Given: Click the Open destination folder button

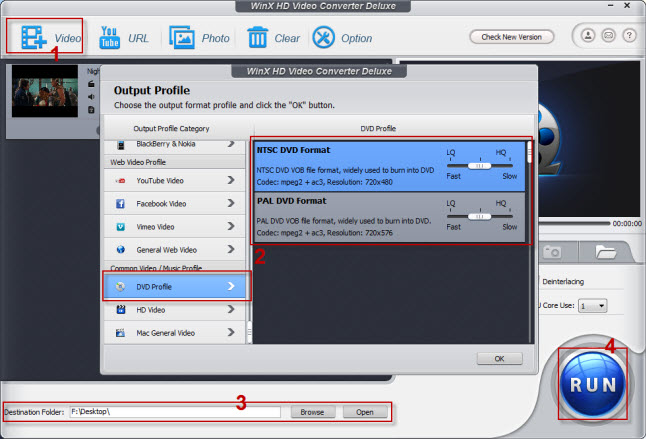Looking at the screenshot, I should pos(365,412).
